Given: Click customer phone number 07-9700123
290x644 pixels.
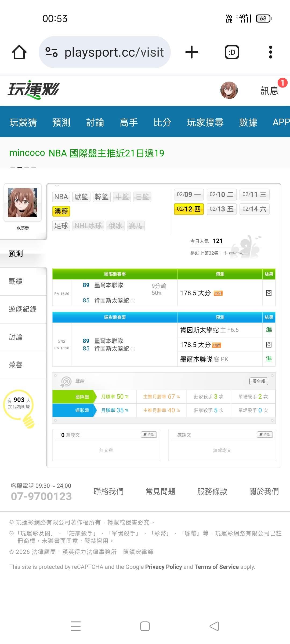Looking at the screenshot, I should [x=41, y=496].
